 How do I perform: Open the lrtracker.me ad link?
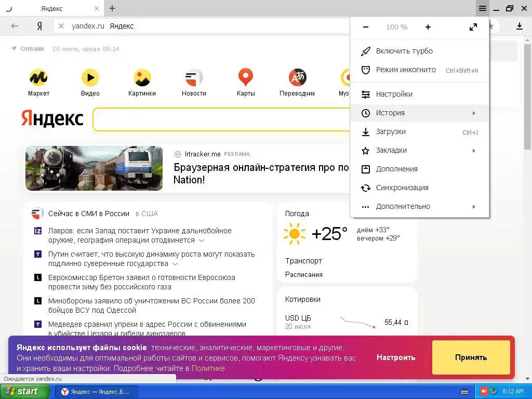[203, 154]
